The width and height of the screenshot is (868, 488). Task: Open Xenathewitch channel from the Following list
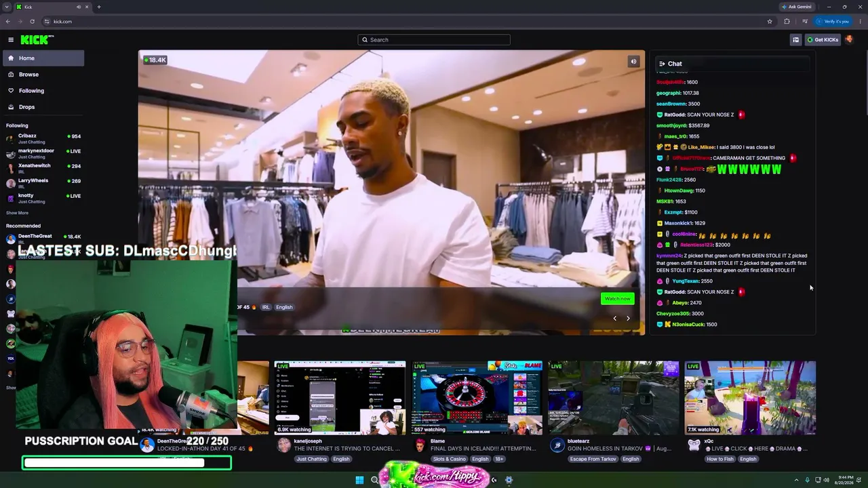pos(43,168)
